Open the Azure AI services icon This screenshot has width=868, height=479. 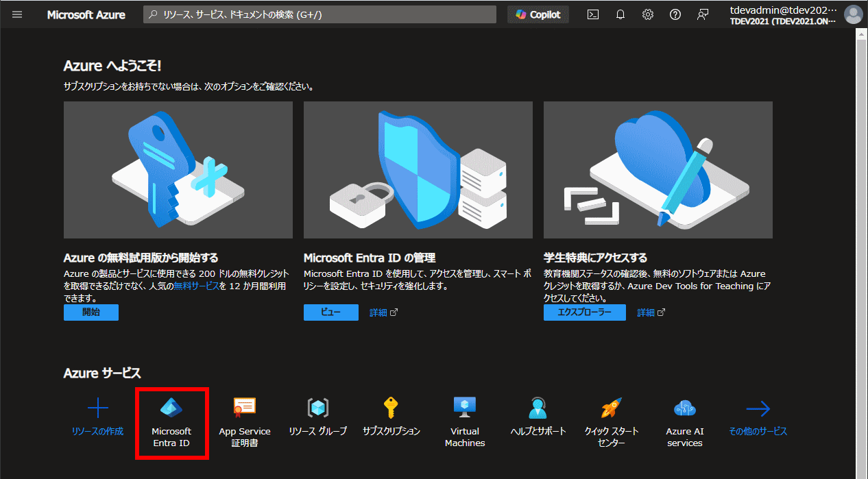[x=684, y=408]
